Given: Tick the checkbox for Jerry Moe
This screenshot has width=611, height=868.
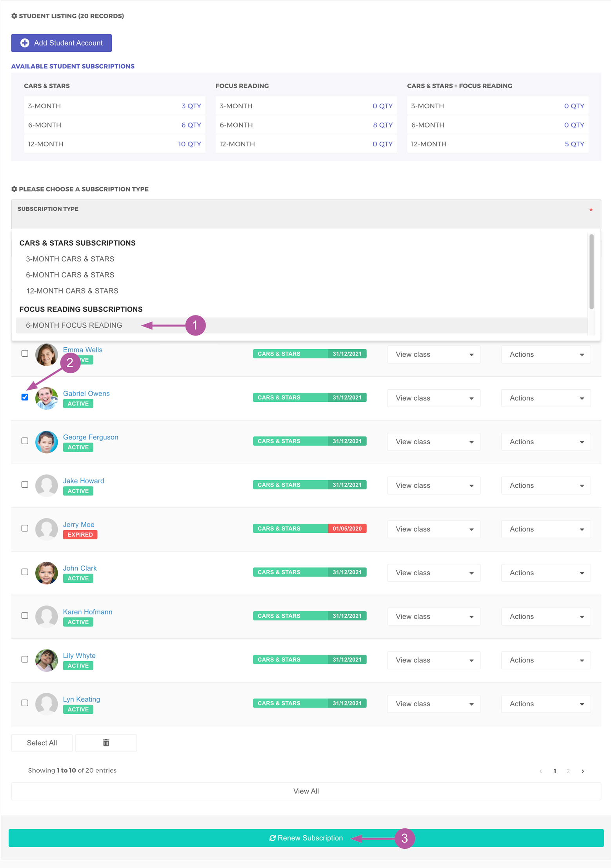Looking at the screenshot, I should click(25, 528).
